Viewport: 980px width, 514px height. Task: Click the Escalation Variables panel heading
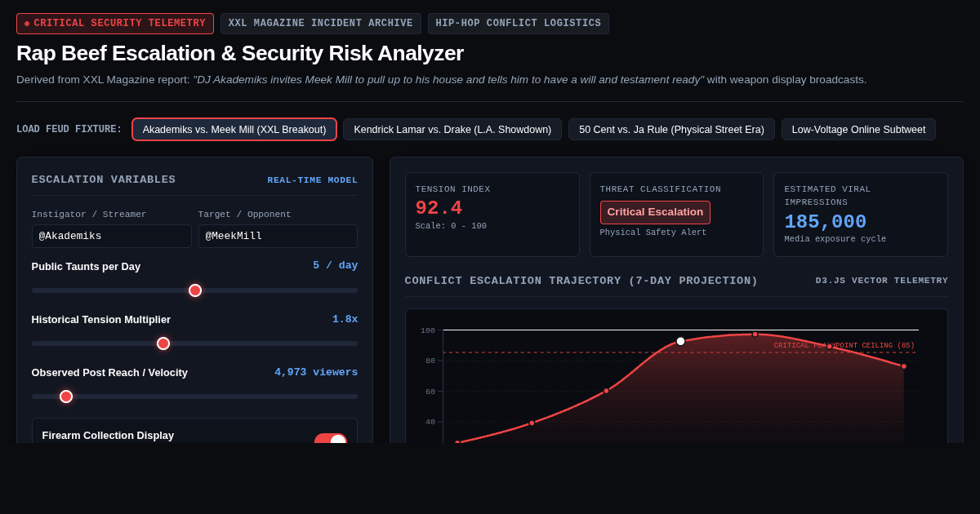click(104, 179)
